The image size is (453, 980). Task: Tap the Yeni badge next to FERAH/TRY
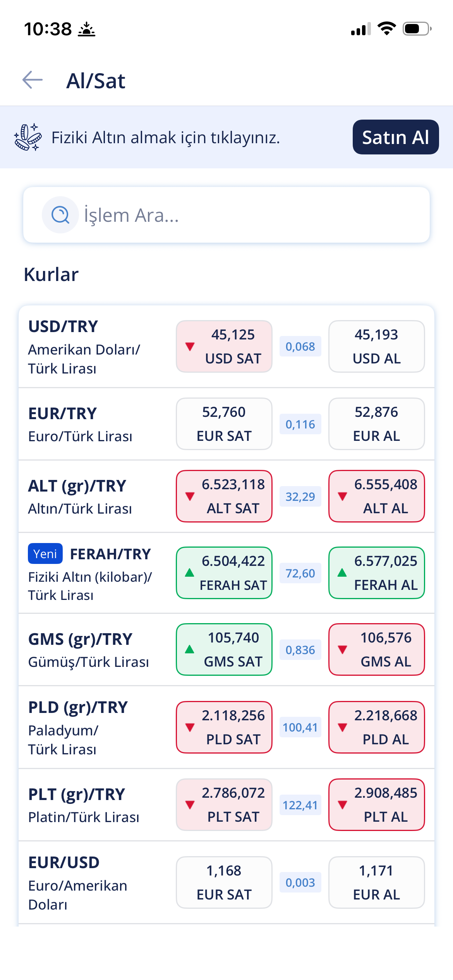point(45,554)
